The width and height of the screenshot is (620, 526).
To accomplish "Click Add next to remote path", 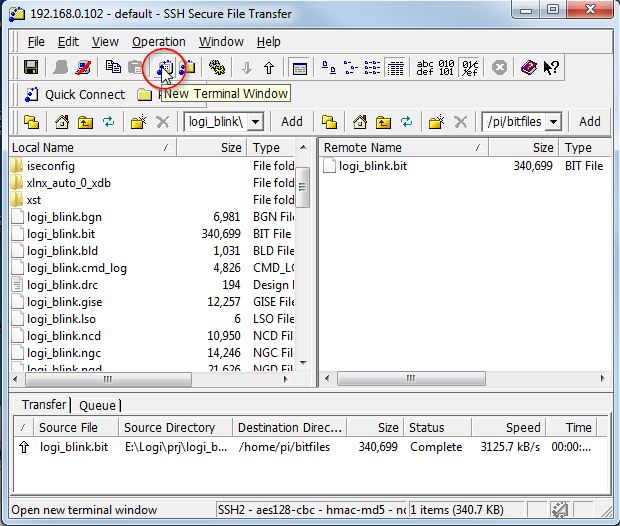I will [590, 122].
